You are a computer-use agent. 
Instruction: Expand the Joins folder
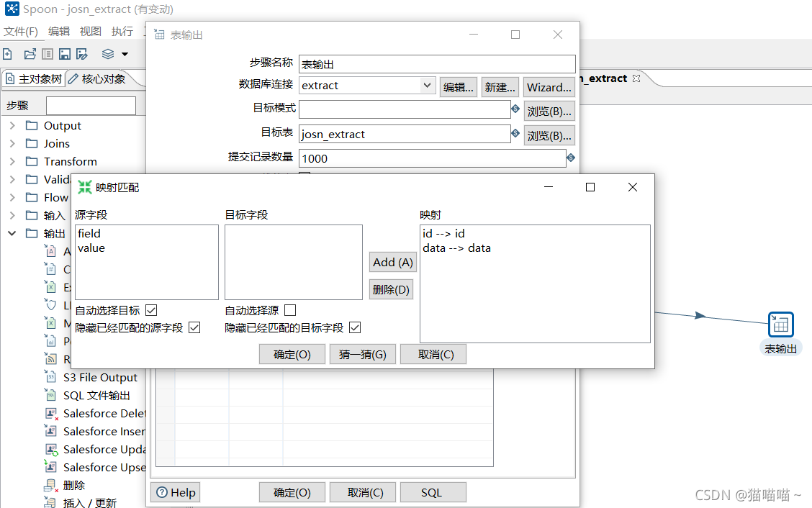coord(12,143)
